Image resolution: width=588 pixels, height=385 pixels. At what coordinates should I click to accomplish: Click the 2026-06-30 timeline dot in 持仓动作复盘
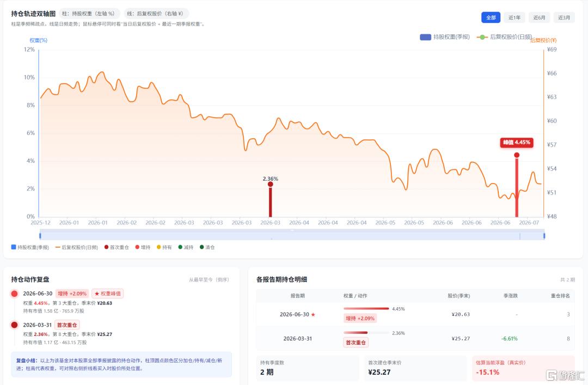[x=14, y=294]
